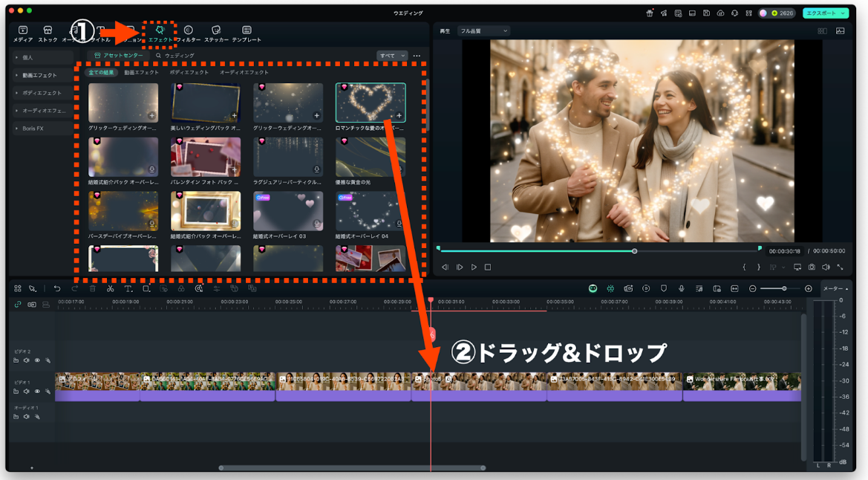The width and height of the screenshot is (868, 480).
Task: Click the mark in brace icon
Action: click(744, 267)
